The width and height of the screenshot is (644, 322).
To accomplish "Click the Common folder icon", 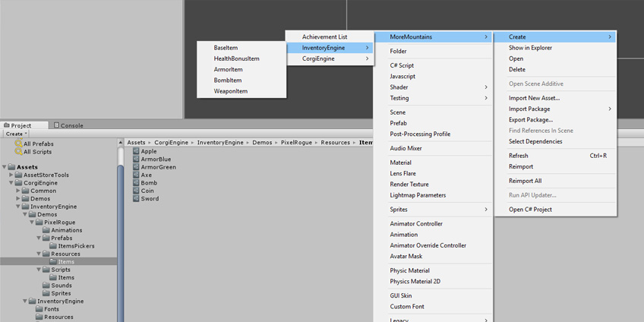I will [x=26, y=191].
